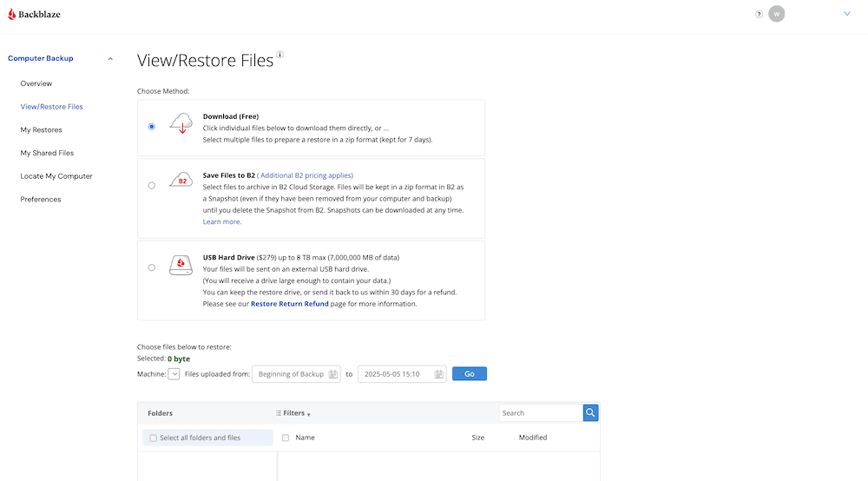This screenshot has width=868, height=481.
Task: Open the Filters dropdown
Action: (293, 413)
